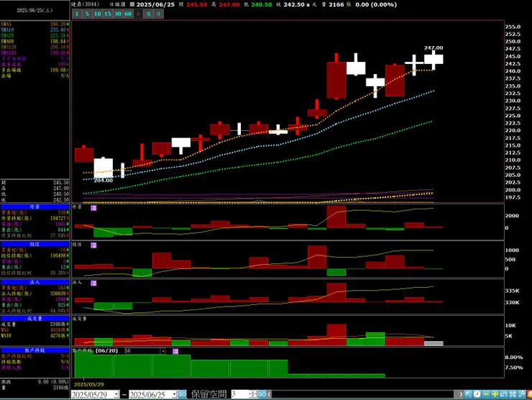The image size is (532, 400).
Task: Click the MA5 volume label
Action: (5, 329)
